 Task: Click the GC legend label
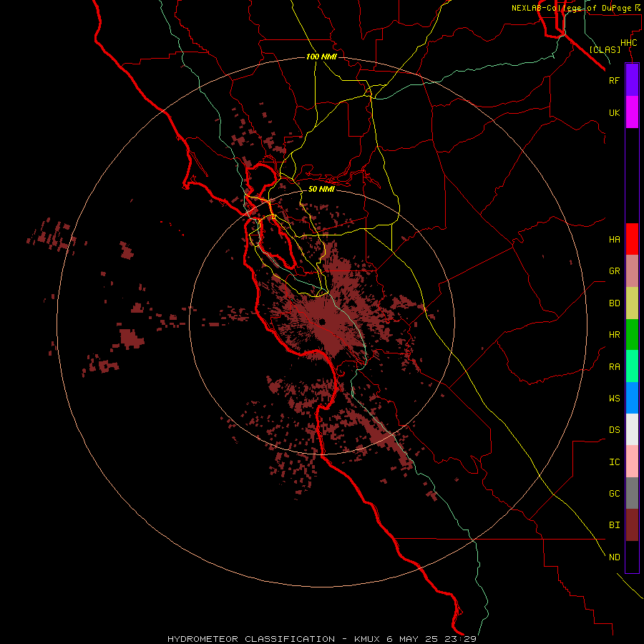[614, 494]
